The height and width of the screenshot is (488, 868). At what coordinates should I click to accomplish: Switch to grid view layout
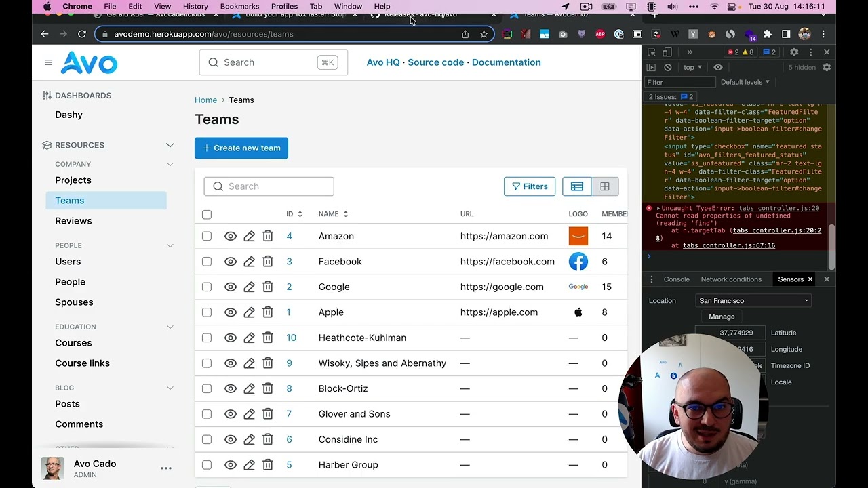pos(605,186)
